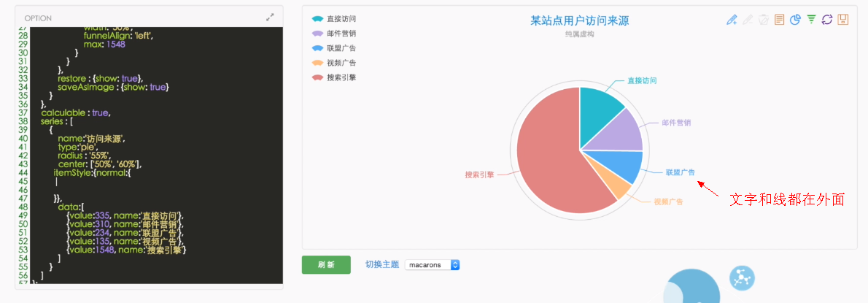Screen dimensions: 868x303
Task: Save chart as image floppy icon
Action: pos(843,20)
